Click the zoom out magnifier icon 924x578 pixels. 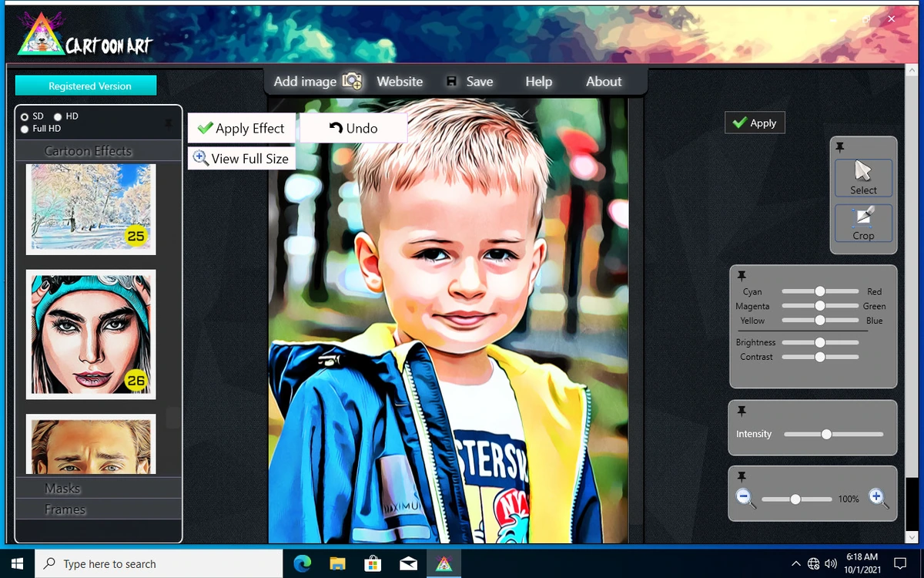click(x=746, y=499)
